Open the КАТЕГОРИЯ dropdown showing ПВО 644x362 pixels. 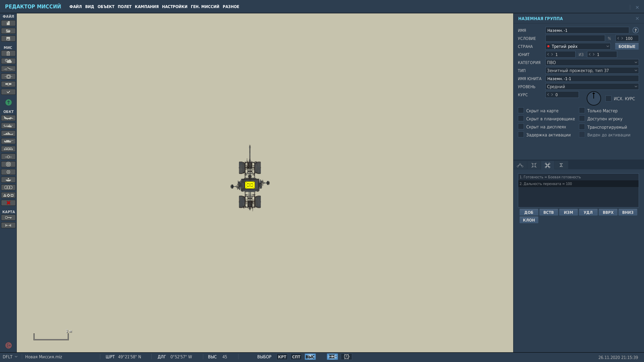(x=592, y=62)
